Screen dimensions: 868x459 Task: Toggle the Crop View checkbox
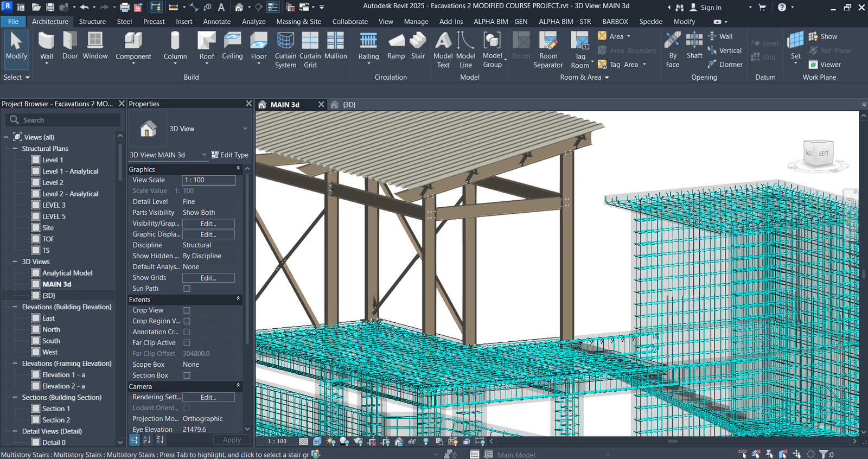tap(187, 310)
